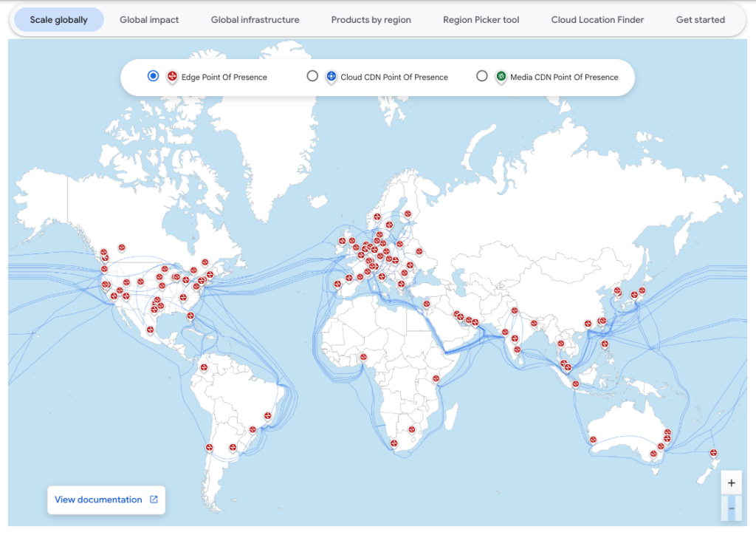This screenshot has height=535, width=756.
Task: Select the edge marker near Buenos Aires
Action: click(x=233, y=448)
